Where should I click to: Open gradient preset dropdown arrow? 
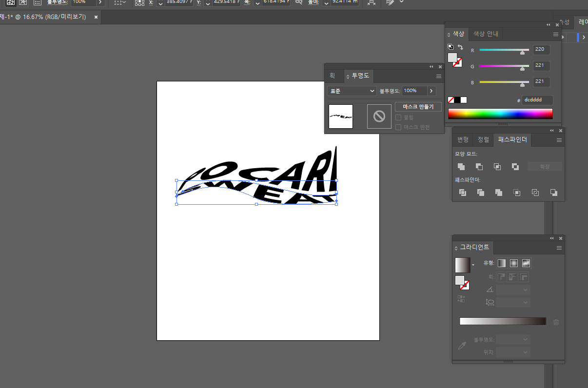(473, 265)
